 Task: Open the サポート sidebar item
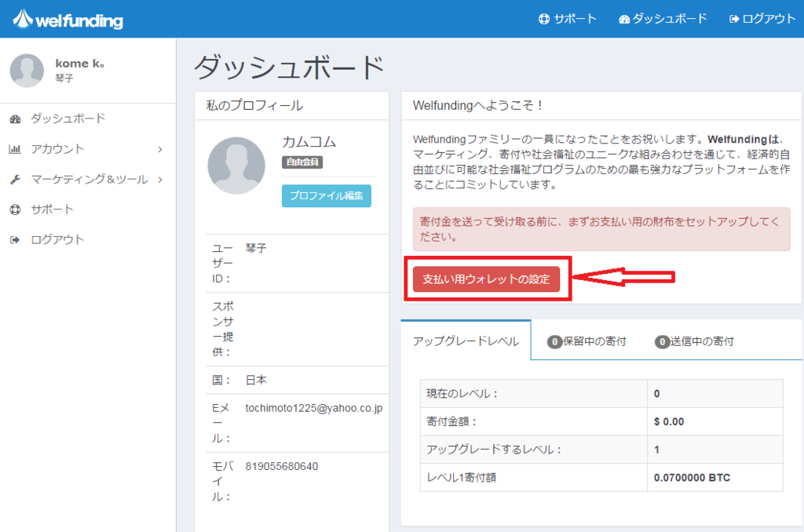[x=88, y=210]
